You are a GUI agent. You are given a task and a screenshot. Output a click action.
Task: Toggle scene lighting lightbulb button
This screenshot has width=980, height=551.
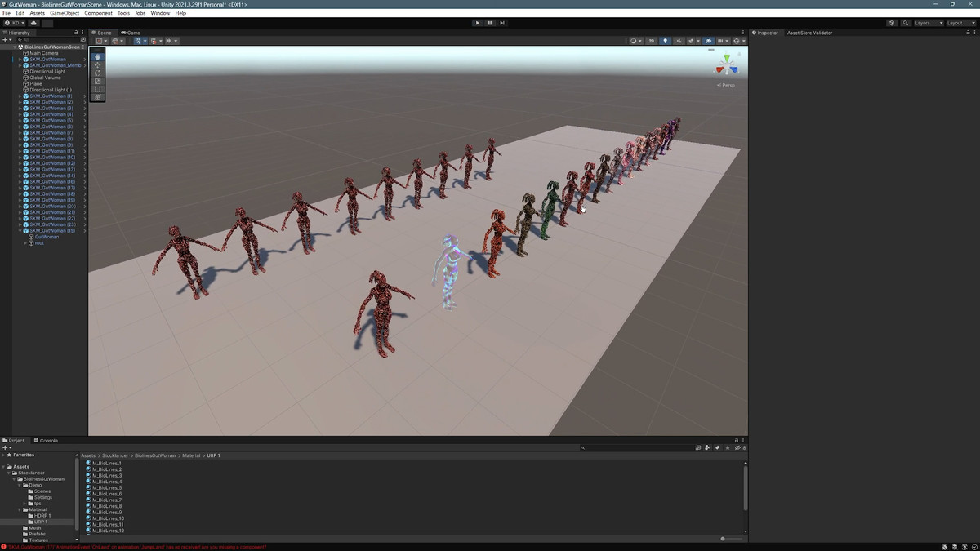coord(665,41)
